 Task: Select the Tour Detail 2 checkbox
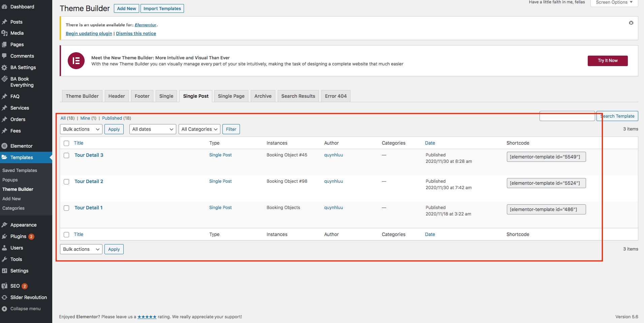tap(66, 182)
